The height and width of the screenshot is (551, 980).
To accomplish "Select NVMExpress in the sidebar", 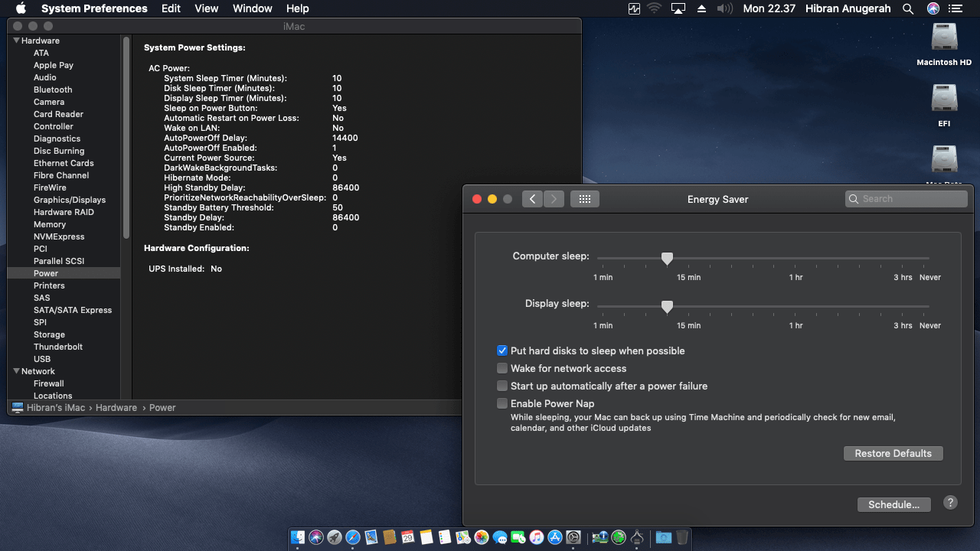I will click(x=60, y=236).
